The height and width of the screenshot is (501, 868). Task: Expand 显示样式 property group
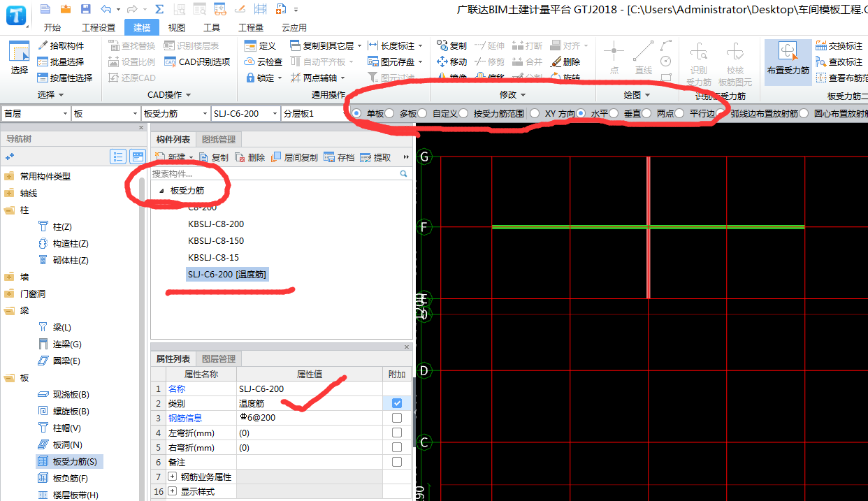pyautogui.click(x=172, y=491)
